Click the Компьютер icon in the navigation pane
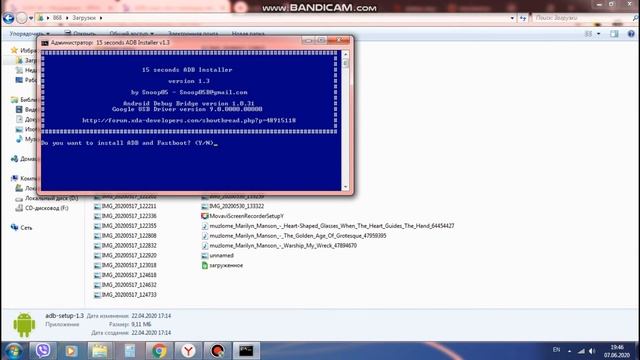 click(x=15, y=178)
